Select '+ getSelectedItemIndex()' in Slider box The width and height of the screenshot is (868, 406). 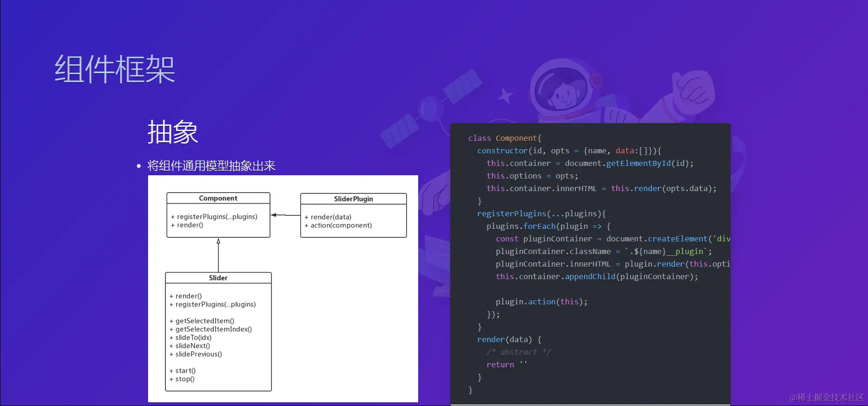pos(211,330)
